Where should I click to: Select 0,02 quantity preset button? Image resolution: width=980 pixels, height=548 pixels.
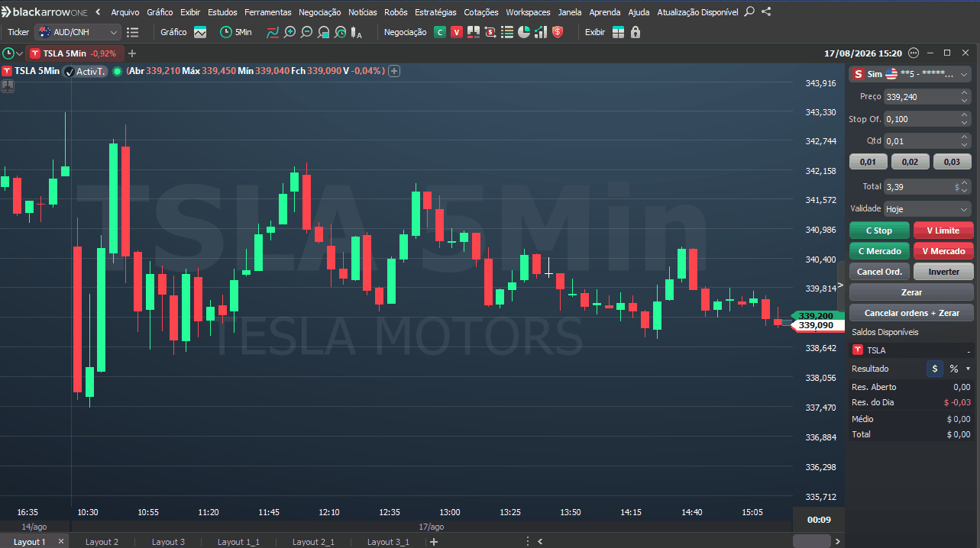[910, 162]
